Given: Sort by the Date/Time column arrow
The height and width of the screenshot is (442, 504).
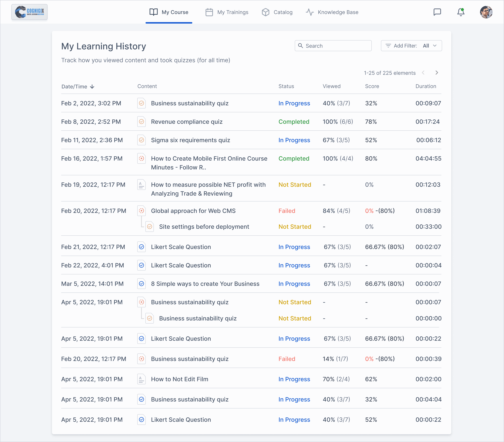Looking at the screenshot, I should [x=92, y=87].
